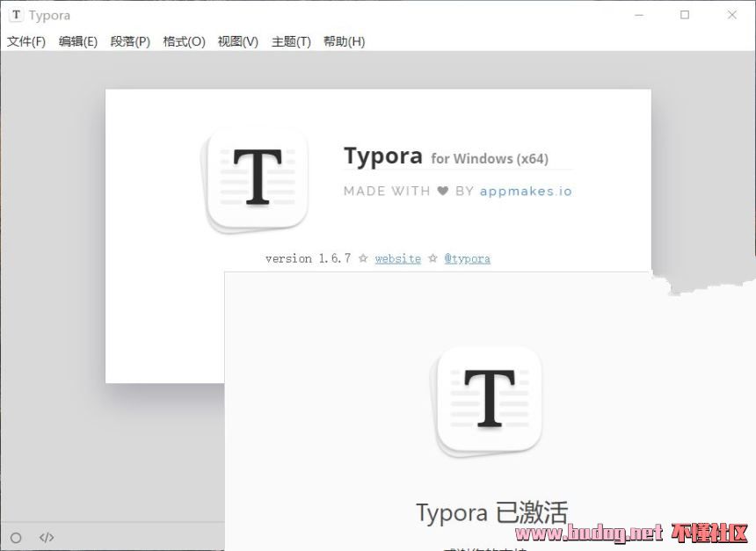
Task: Toggle the sidebar via the circle icon
Action: pyautogui.click(x=16, y=537)
